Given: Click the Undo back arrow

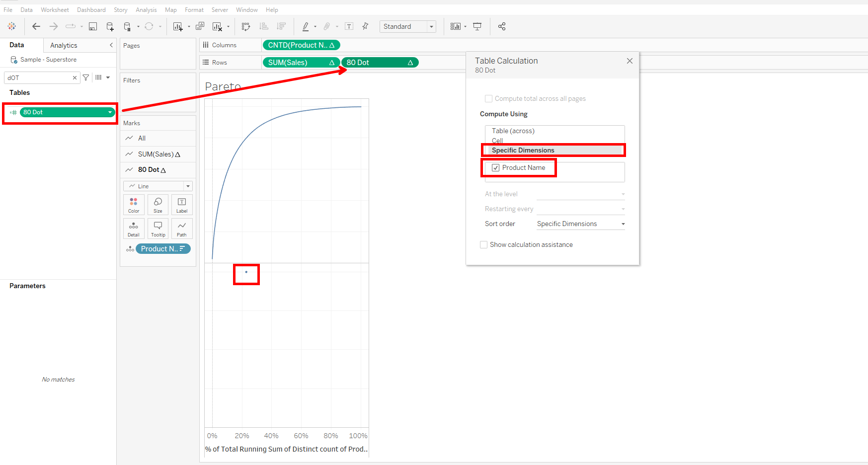Looking at the screenshot, I should pyautogui.click(x=36, y=26).
